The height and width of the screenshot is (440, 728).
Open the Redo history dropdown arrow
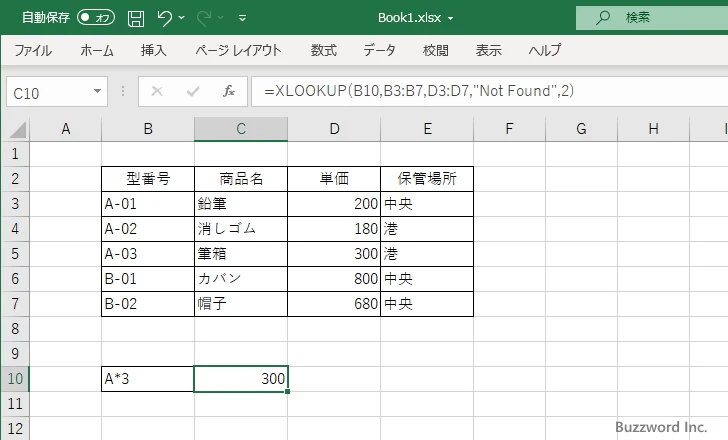(x=221, y=18)
